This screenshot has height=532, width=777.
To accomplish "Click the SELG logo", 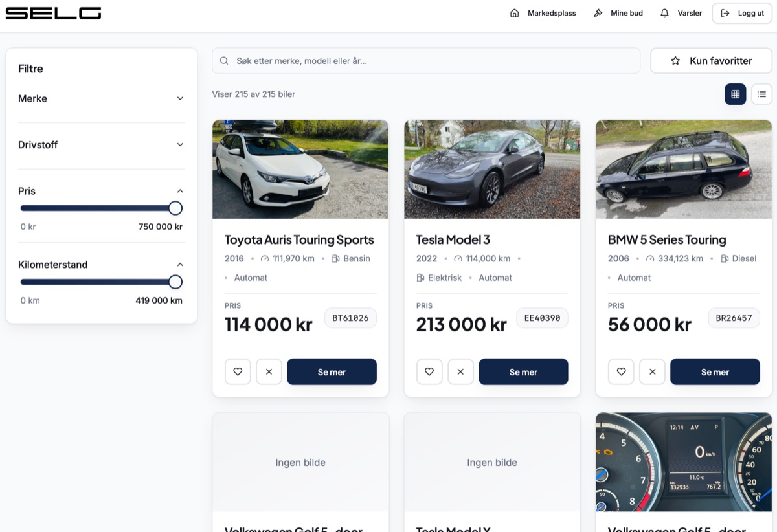I will (53, 13).
